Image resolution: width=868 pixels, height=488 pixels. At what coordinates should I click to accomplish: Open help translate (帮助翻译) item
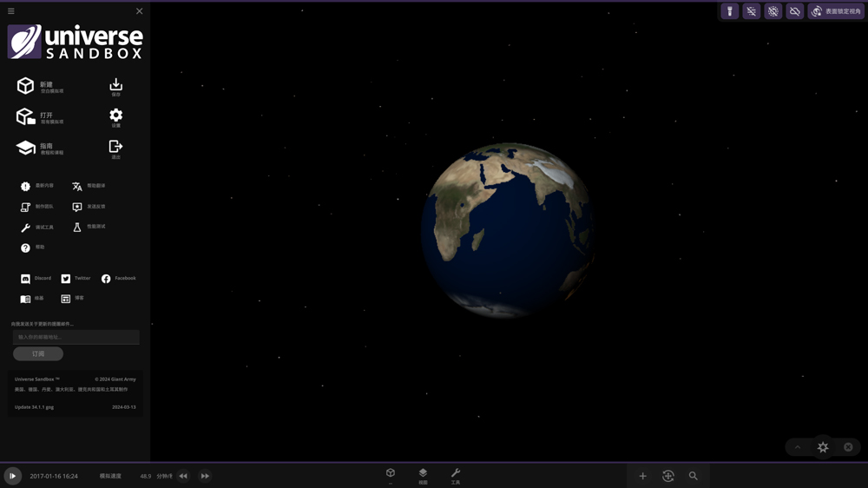pos(89,186)
